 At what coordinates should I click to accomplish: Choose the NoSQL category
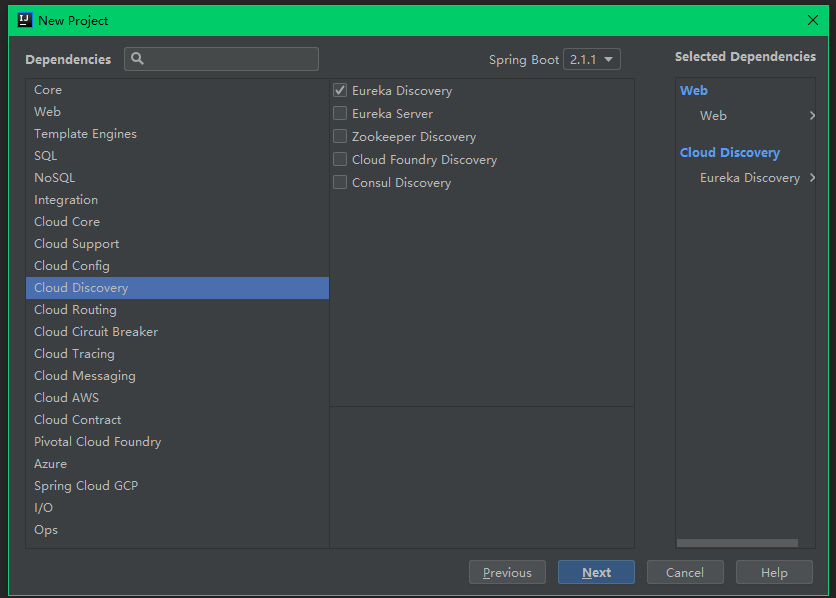(x=178, y=177)
